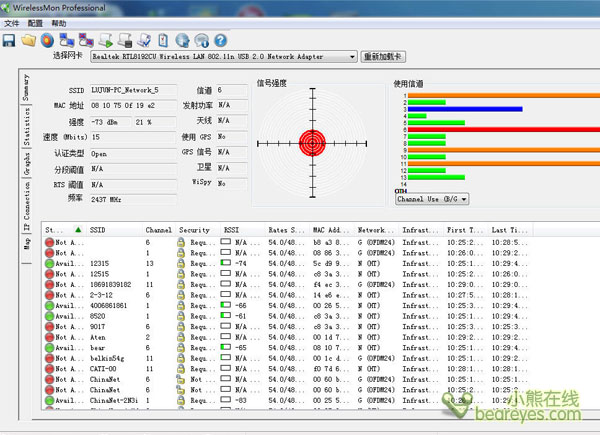Open the 帮助 menu

[x=59, y=23]
